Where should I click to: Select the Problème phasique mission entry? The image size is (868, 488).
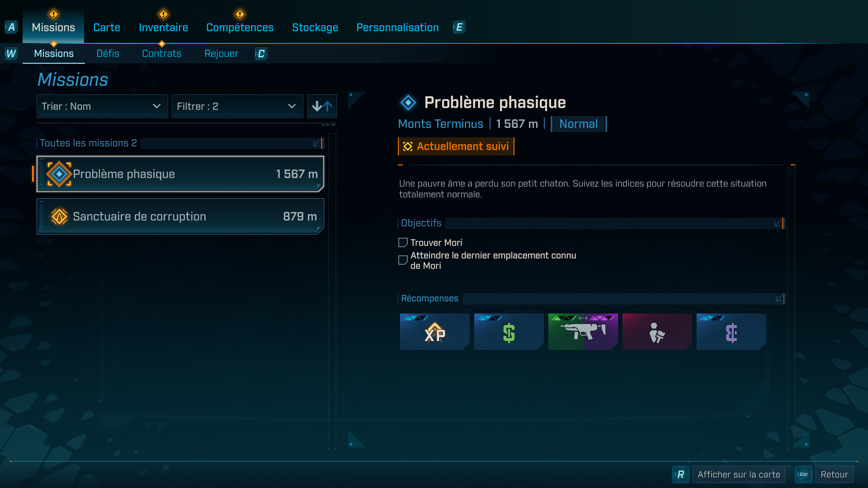click(x=180, y=174)
